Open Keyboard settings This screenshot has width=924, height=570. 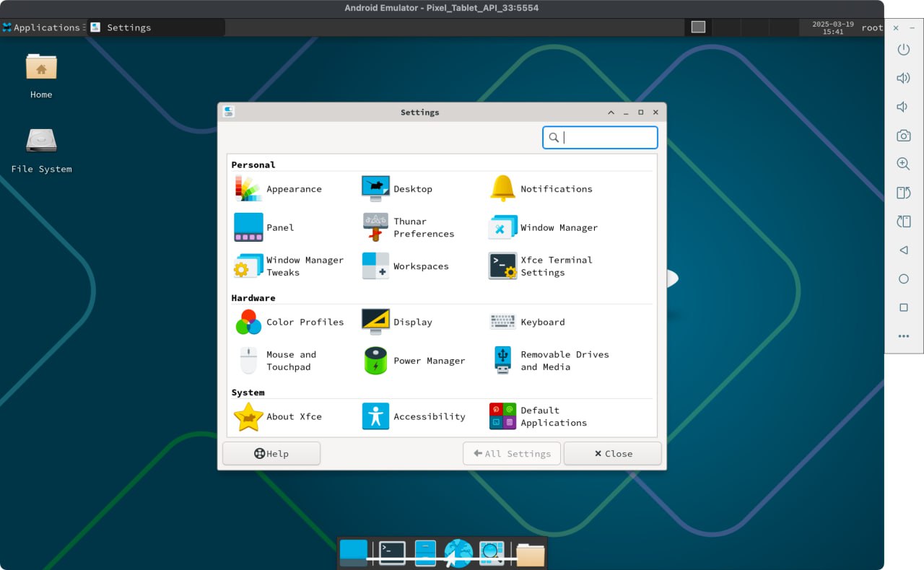pos(503,322)
